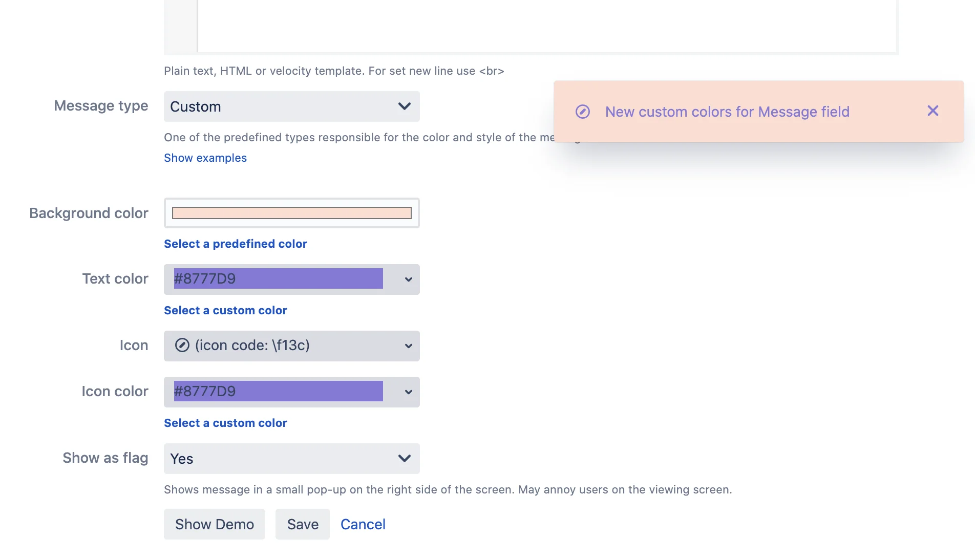Click Select a custom color under Text color

225,310
